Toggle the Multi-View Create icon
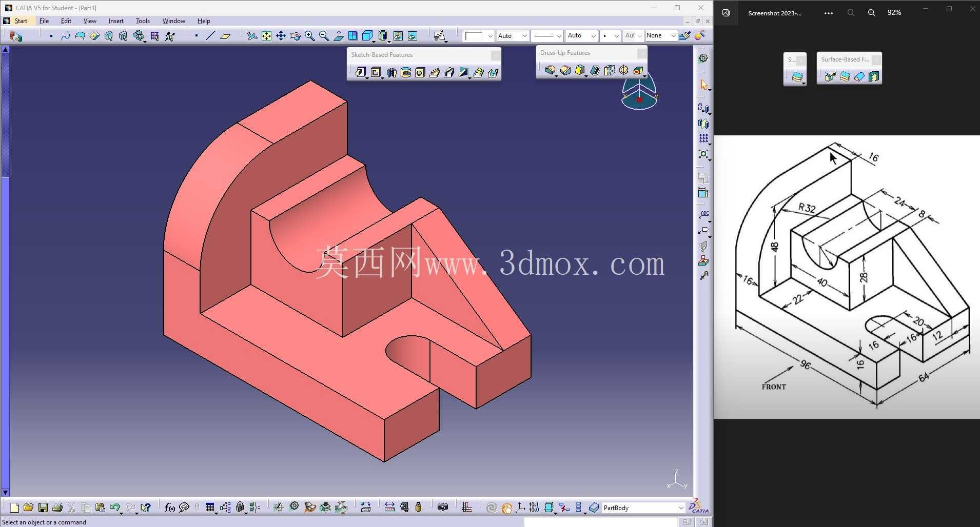 [352, 36]
